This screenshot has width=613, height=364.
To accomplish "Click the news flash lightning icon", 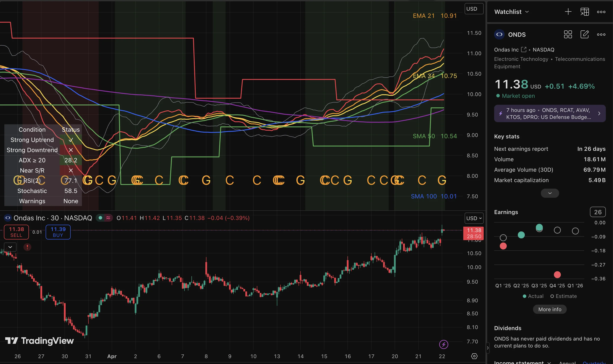I will coord(501,114).
